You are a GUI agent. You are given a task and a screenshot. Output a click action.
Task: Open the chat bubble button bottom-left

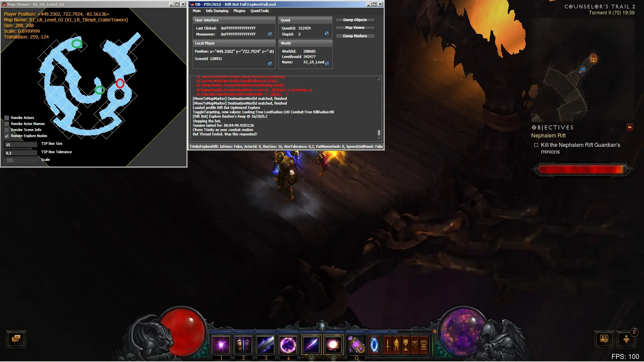(16, 339)
